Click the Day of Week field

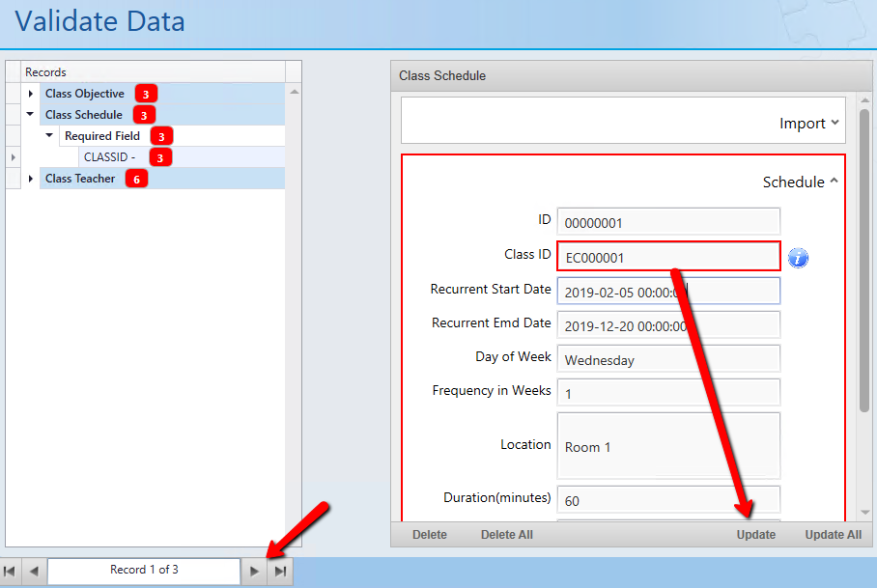click(x=668, y=359)
